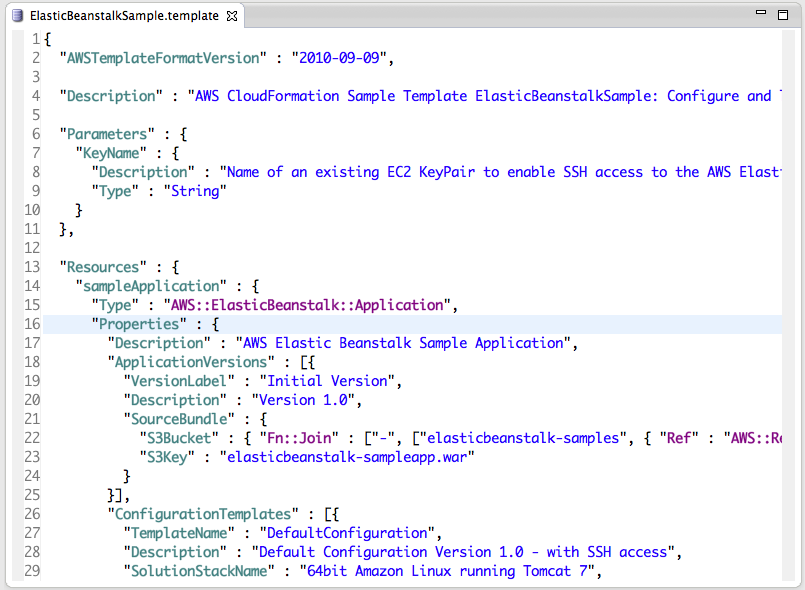Click the "sampleApplication" key on line 14
The height and width of the screenshot is (590, 805).
[x=151, y=286]
